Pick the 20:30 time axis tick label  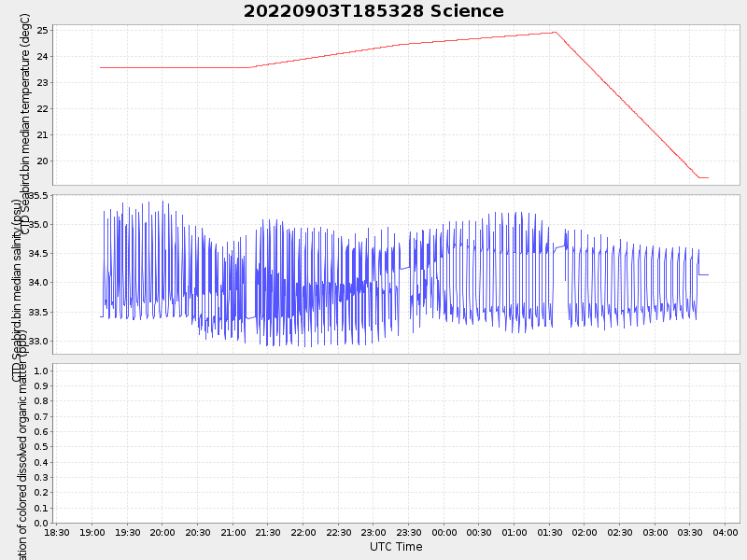coord(198,532)
